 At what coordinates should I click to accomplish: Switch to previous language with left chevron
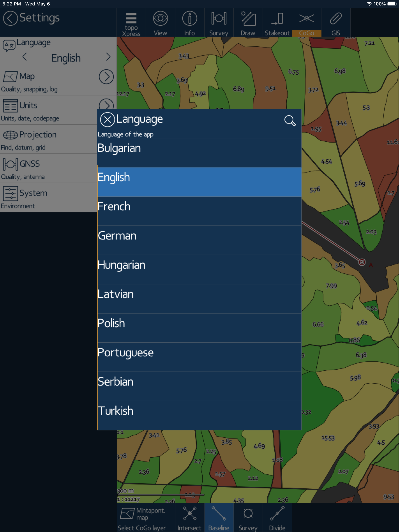24,57
